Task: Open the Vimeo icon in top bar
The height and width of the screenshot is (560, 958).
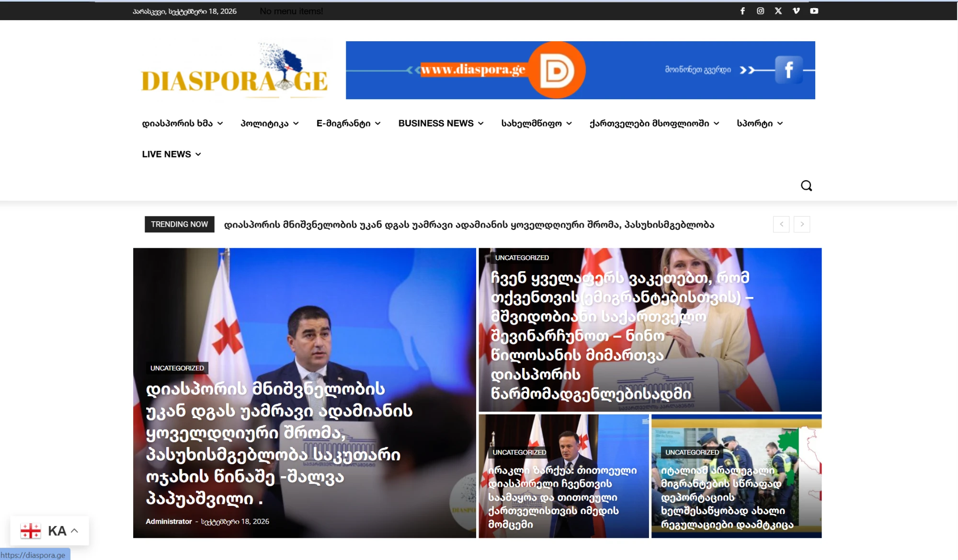Action: 796,11
